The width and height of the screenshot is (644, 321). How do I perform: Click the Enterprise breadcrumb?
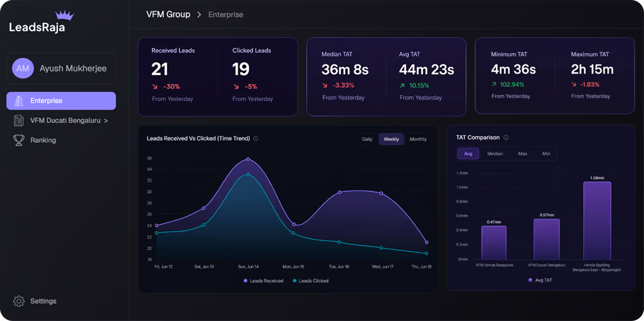pos(226,15)
